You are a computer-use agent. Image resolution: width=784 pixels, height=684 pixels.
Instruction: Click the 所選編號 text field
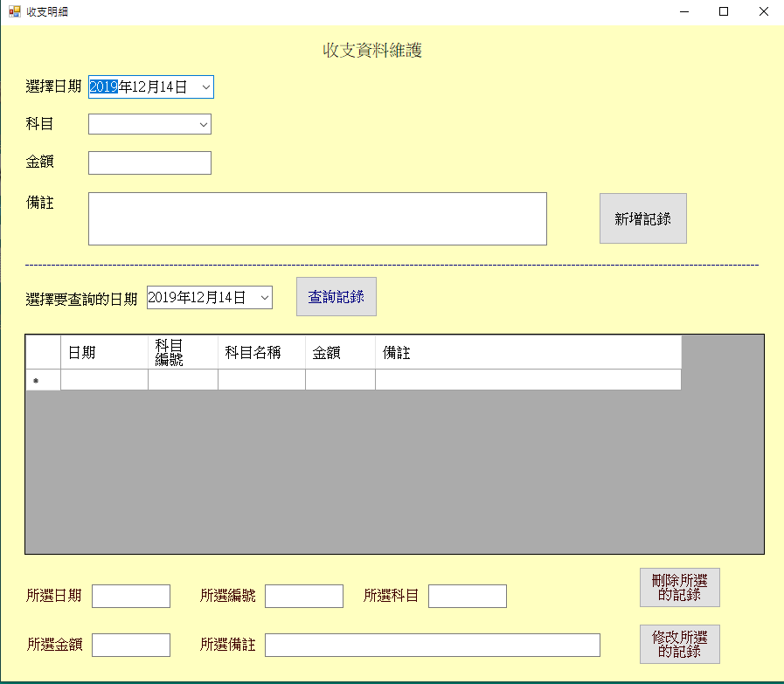coord(304,596)
